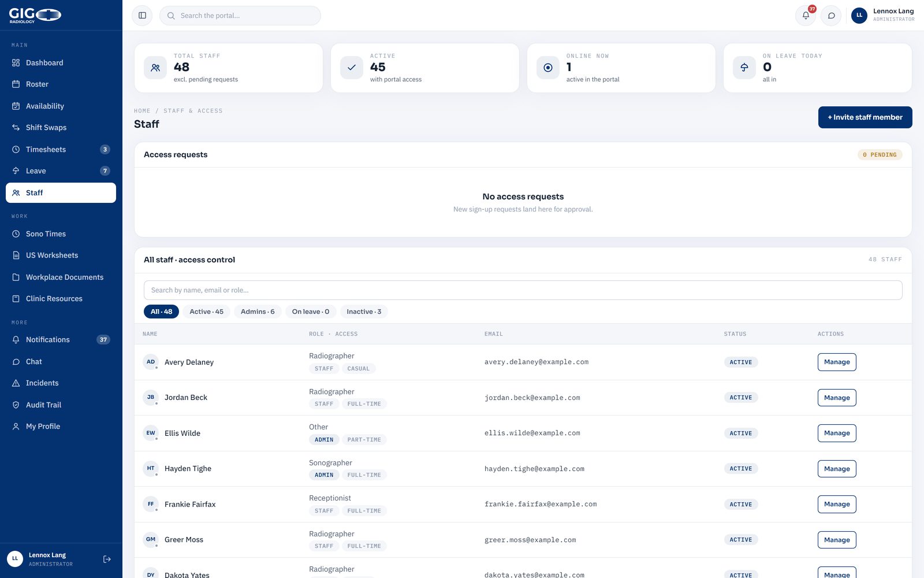Filter by On leave · 0
The width and height of the screenshot is (924, 578).
coord(311,312)
